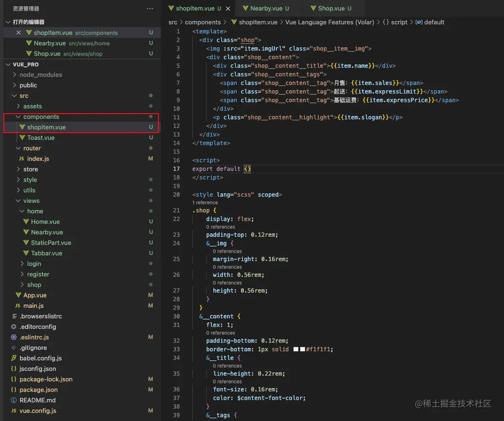This screenshot has width=504, height=421.
Task: Click line number 17 in gutter
Action: click(177, 168)
